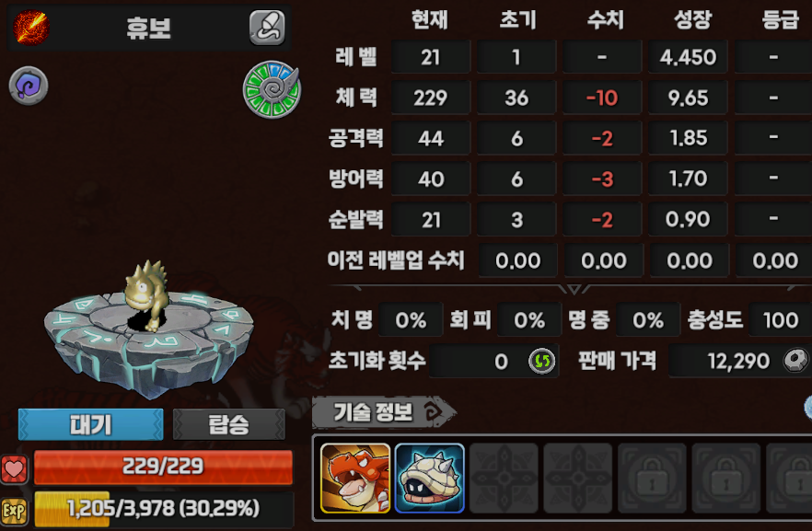Click the first locked skill slot
The height and width of the screenshot is (531, 812).
[x=653, y=479]
